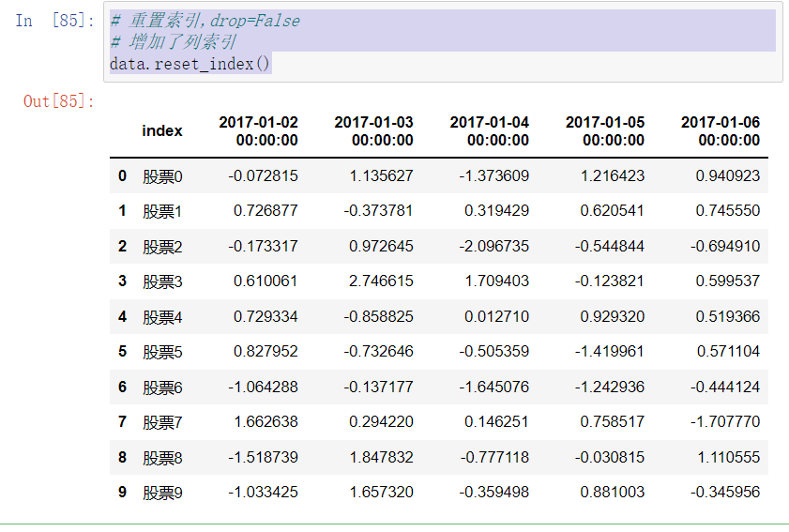Click the cell value 2.746615

382,281
